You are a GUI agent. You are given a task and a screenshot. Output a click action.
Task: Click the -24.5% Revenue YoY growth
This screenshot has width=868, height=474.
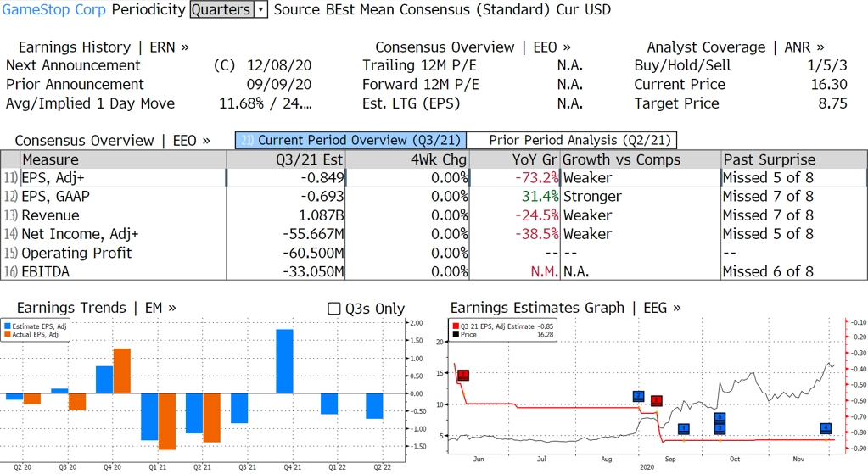click(536, 215)
